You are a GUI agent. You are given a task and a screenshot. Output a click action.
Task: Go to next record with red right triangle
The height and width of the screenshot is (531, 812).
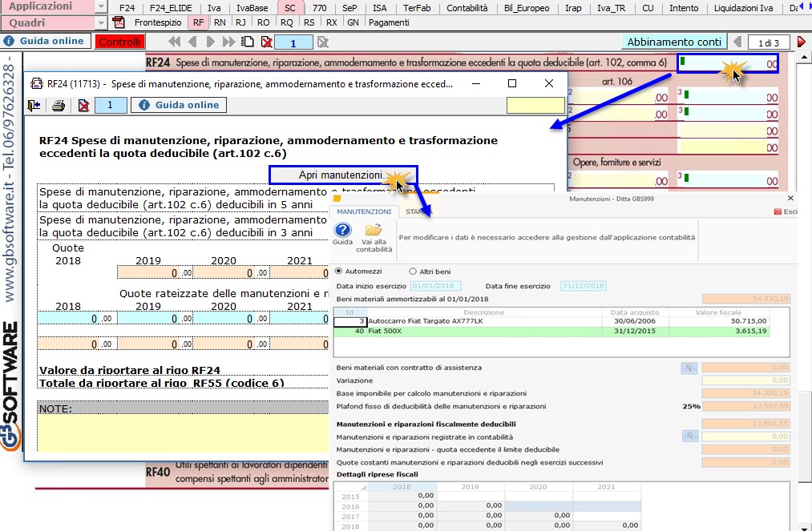(801, 42)
